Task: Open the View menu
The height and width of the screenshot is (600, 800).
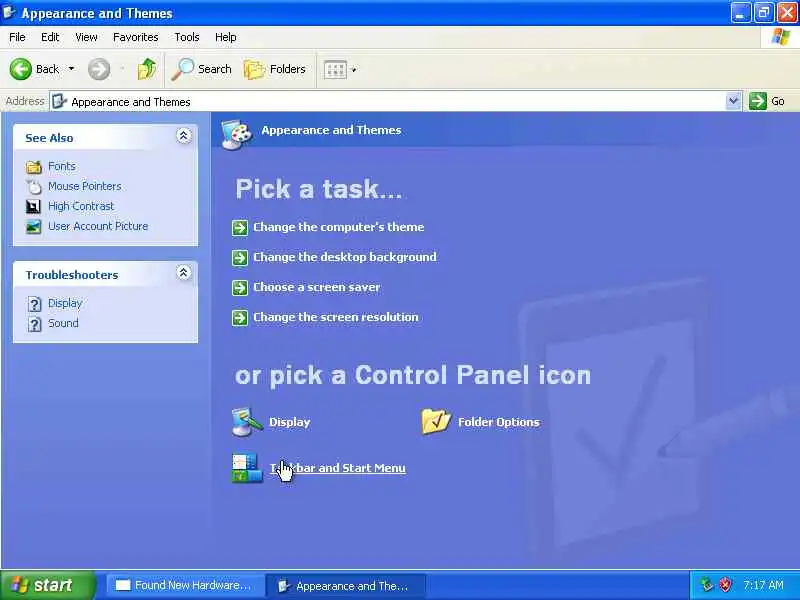Action: 86,37
